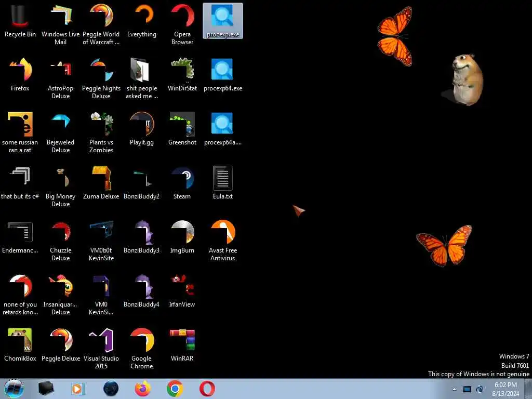Screen dimensions: 532x399
Task: Open Visual Studio 2015 shortcut
Action: (101, 349)
